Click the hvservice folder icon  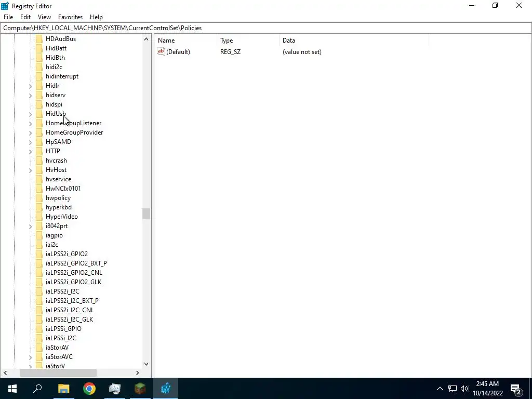tap(39, 179)
